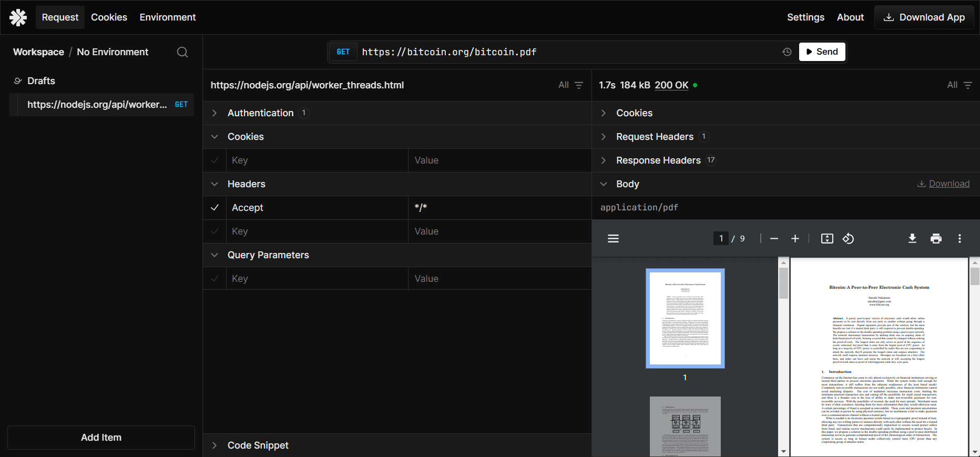Click the app logo in the top-left corner
Image resolution: width=980 pixels, height=457 pixels.
tap(18, 17)
